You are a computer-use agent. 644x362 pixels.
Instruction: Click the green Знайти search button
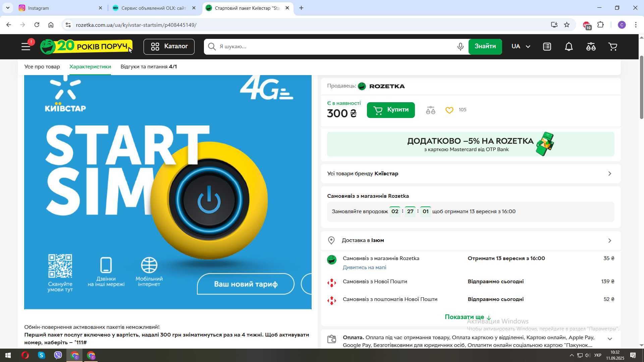tap(485, 47)
